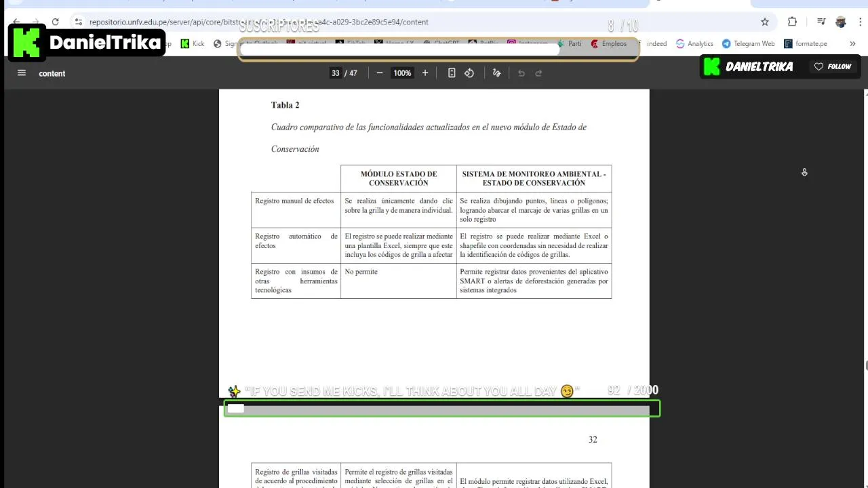The height and width of the screenshot is (488, 868).
Task: Rotate the PDF counterclockwise
Action: [x=469, y=73]
